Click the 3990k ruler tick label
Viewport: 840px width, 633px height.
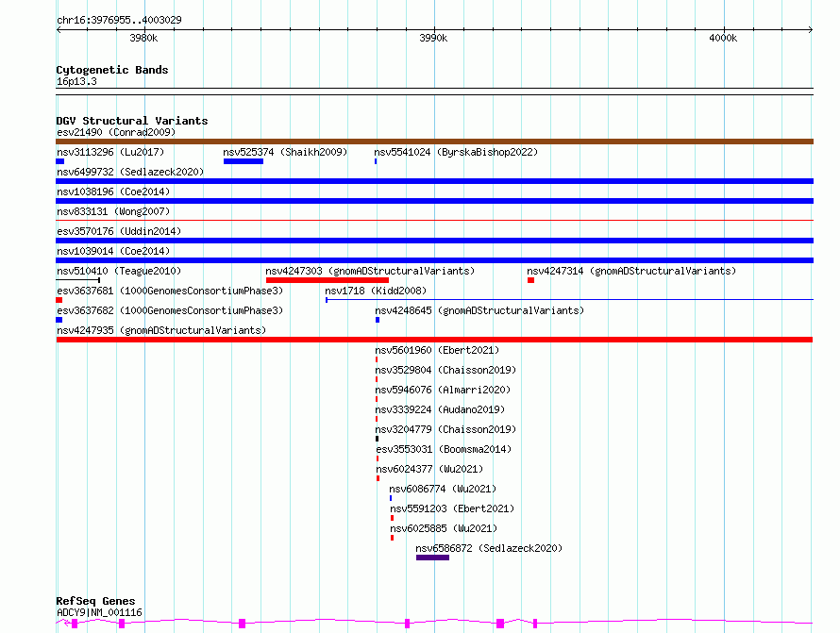433,38
